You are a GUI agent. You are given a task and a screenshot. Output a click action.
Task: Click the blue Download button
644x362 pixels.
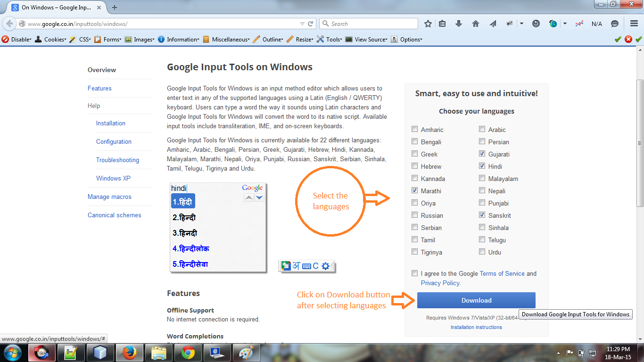[476, 300]
